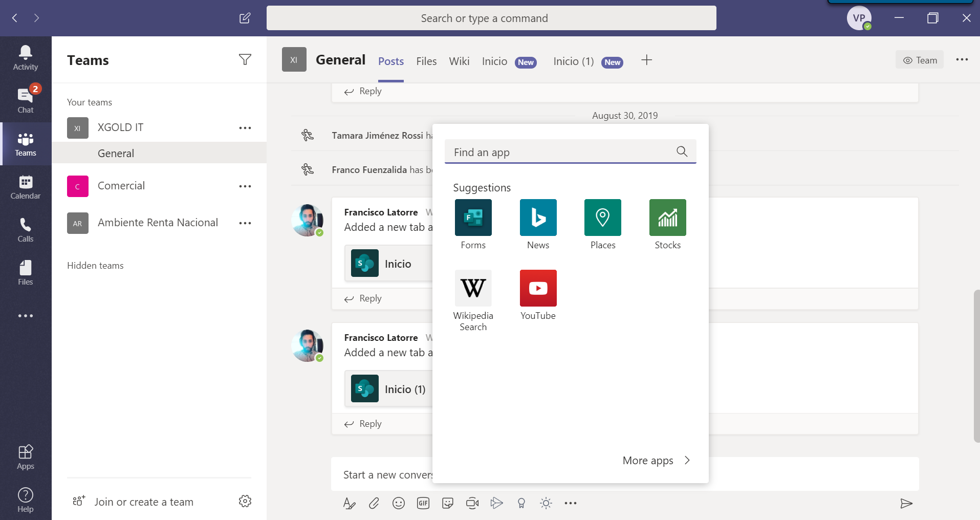The image size is (980, 520).
Task: Go forward with the right arrow
Action: pos(36,18)
